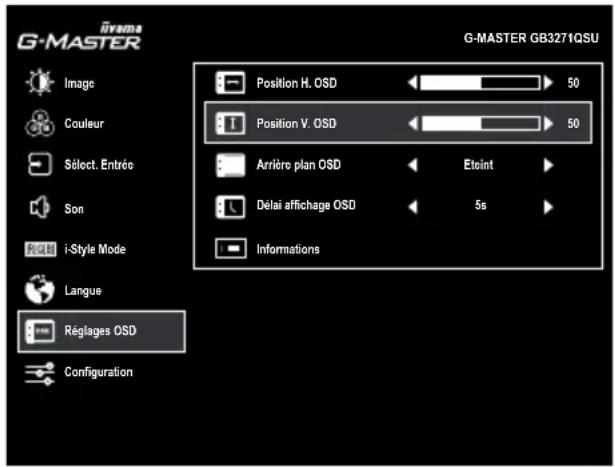Click the Arrière plan OSD icon

click(230, 165)
